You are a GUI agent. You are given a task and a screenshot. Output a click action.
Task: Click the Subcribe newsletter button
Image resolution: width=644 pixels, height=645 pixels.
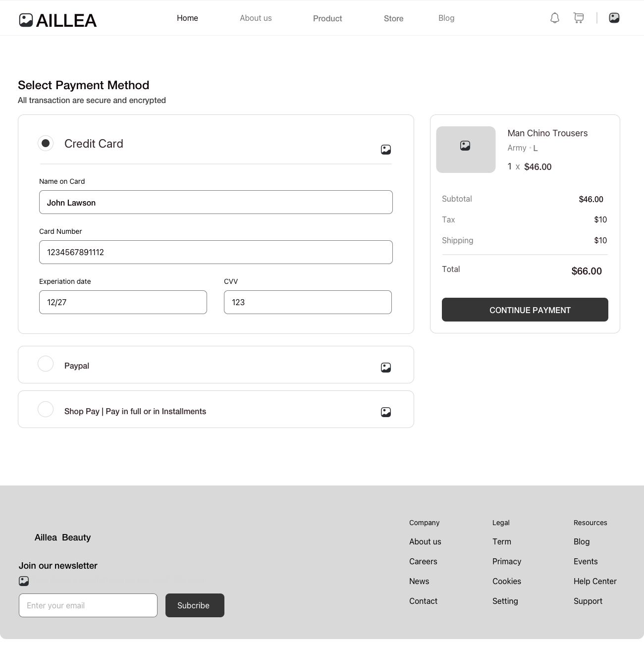coord(195,605)
